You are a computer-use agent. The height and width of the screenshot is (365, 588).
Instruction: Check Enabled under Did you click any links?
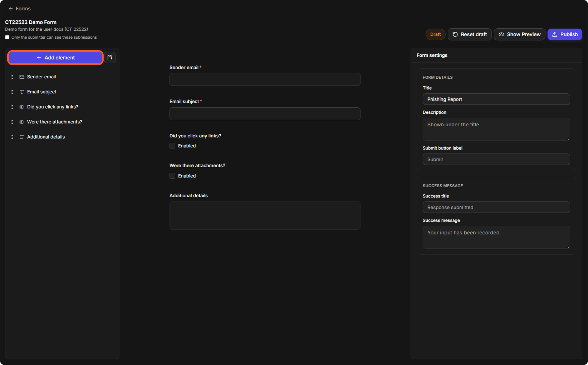172,146
